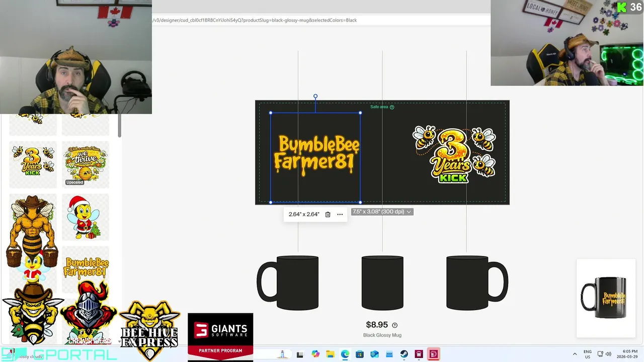Click the top-right resize handle of the selection
Viewport: 644px width, 362px height.
(360, 113)
